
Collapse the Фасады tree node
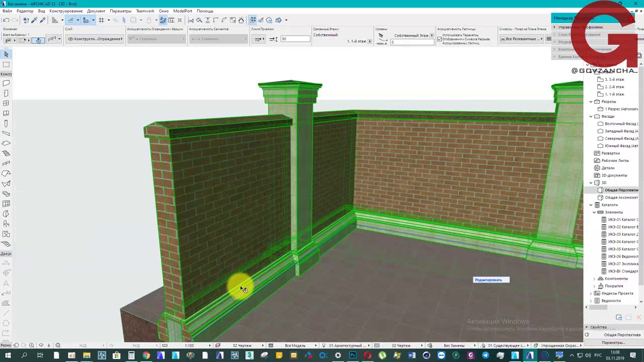(591, 116)
